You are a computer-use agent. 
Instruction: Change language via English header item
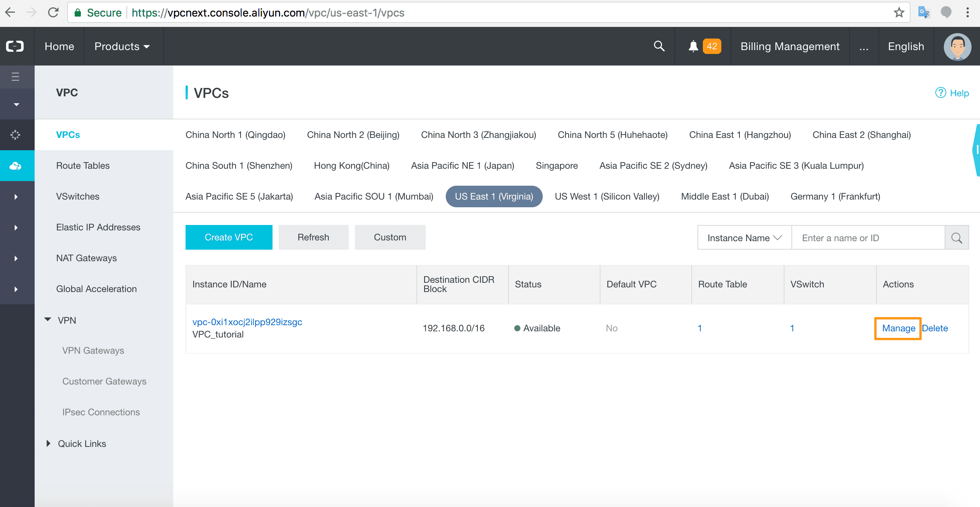tap(906, 46)
